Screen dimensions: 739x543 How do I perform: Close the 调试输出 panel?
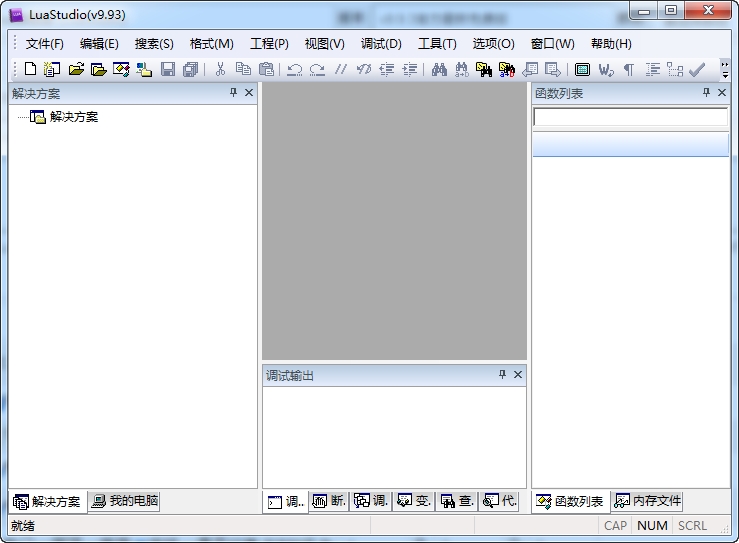pyautogui.click(x=518, y=375)
